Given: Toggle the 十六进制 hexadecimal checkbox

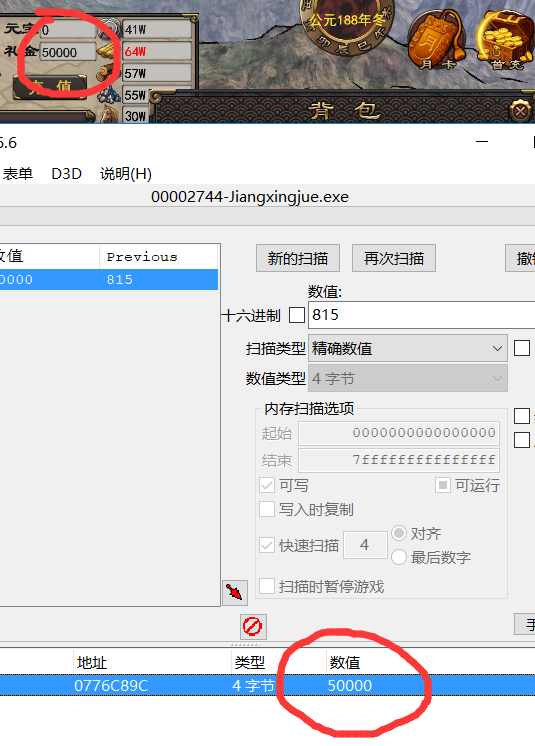Looking at the screenshot, I should pyautogui.click(x=297, y=315).
